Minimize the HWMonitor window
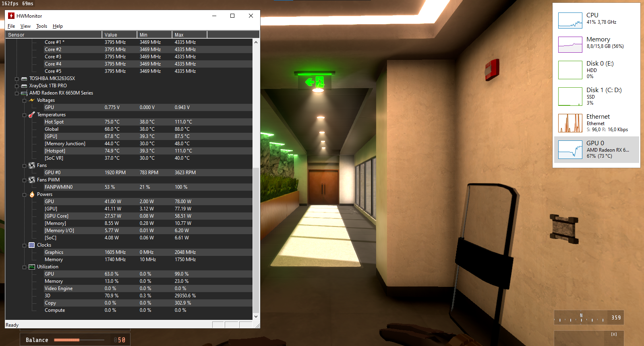The width and height of the screenshot is (644, 346). pyautogui.click(x=214, y=16)
